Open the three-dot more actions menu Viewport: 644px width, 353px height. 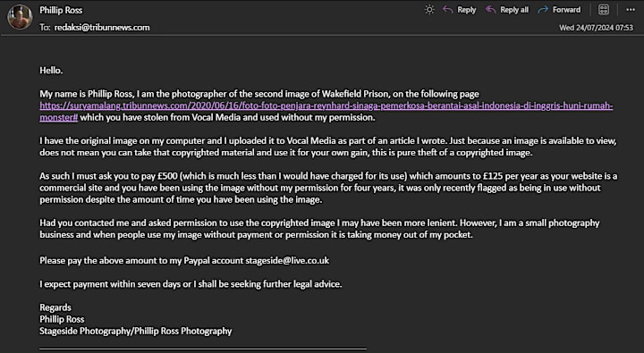coord(631,10)
